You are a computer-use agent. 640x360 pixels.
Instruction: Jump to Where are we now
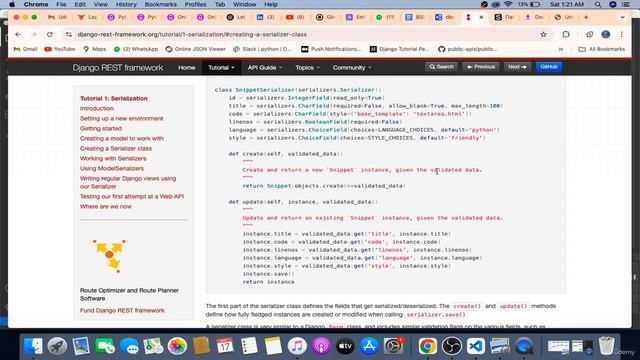tap(106, 207)
